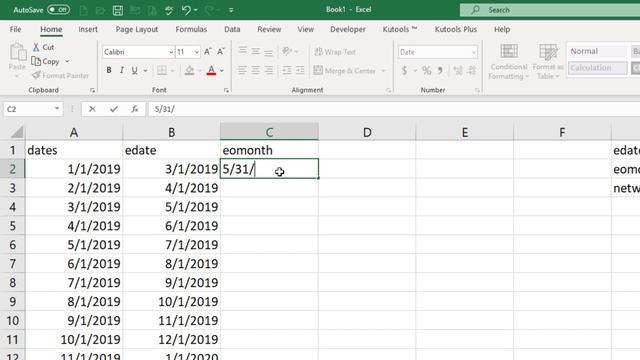Open the Undo history dropdown arrow
The height and width of the screenshot is (360, 640).
(196, 10)
